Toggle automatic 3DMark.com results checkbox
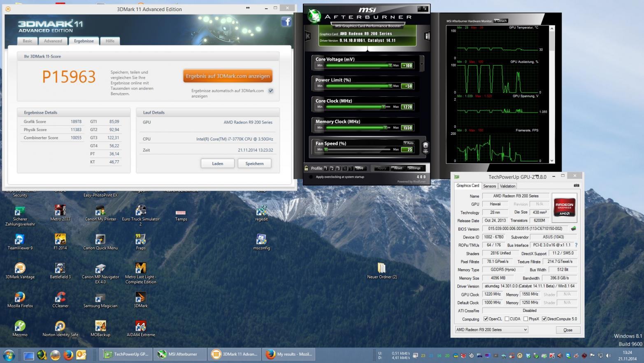 271,91
